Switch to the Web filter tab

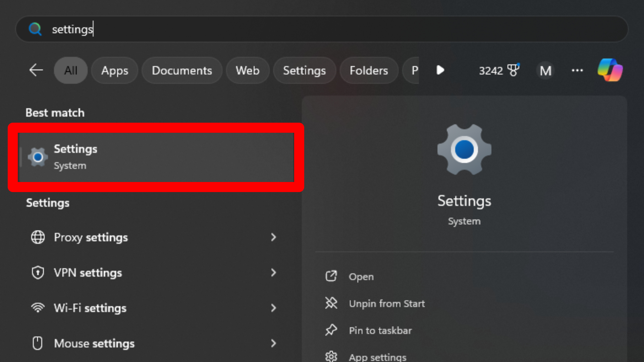pos(248,70)
